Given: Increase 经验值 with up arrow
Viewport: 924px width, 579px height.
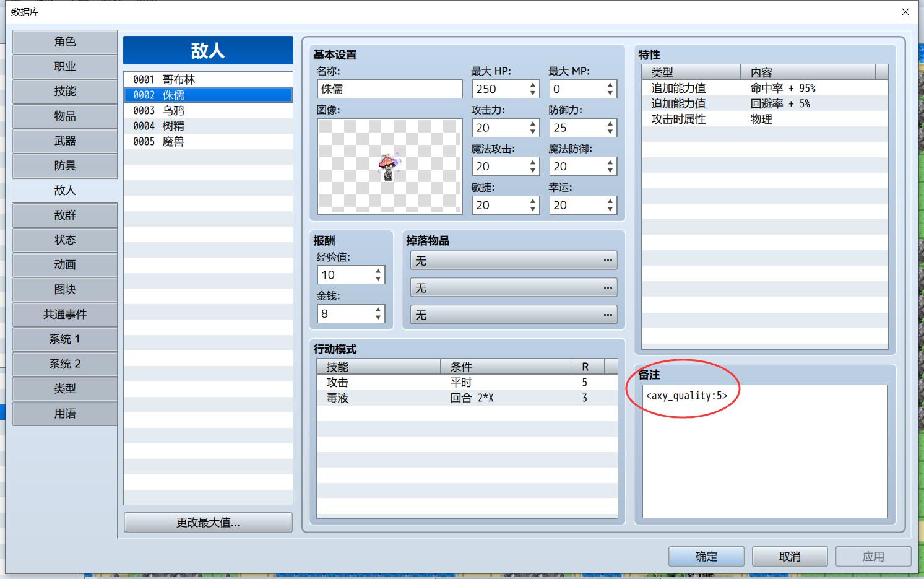Looking at the screenshot, I should coord(378,271).
